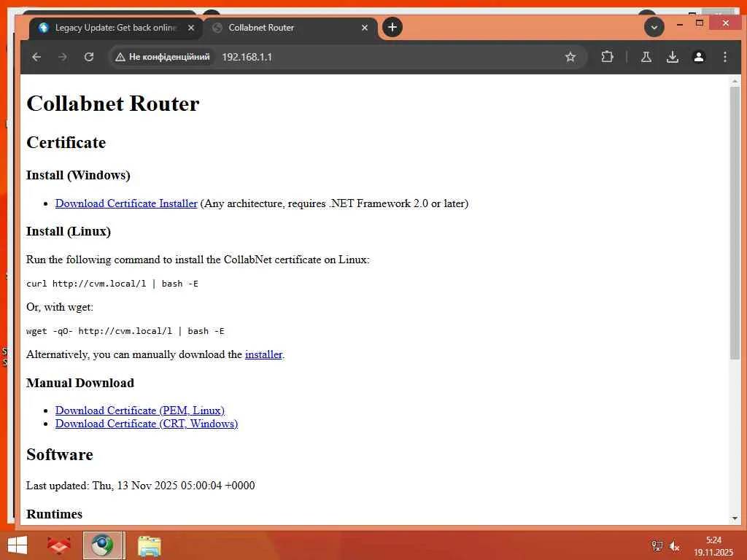Reload the Collabnet Router page
Screen dimensions: 747x560
(x=89, y=57)
